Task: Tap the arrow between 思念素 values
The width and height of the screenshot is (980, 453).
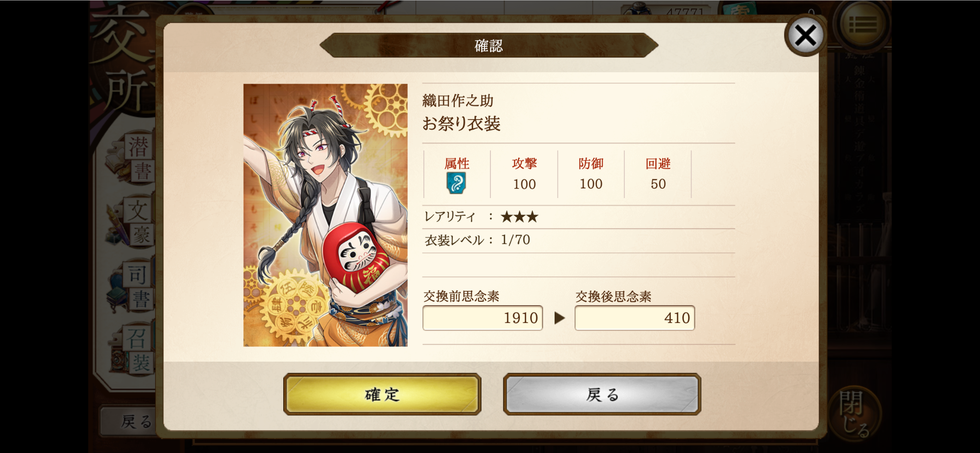Action: (x=559, y=318)
